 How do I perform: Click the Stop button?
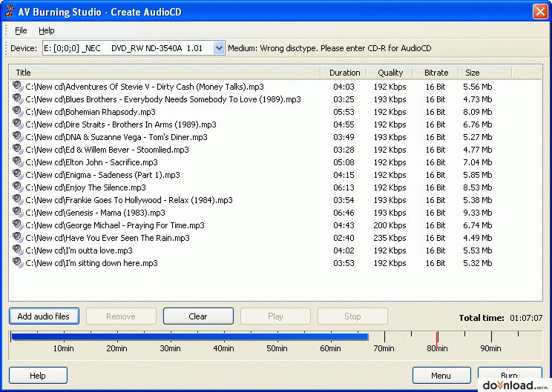(352, 316)
